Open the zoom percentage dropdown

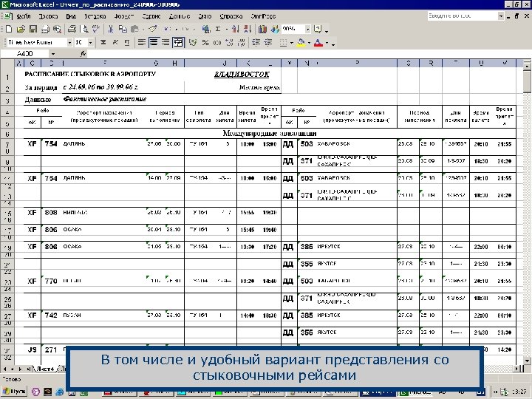307,29
